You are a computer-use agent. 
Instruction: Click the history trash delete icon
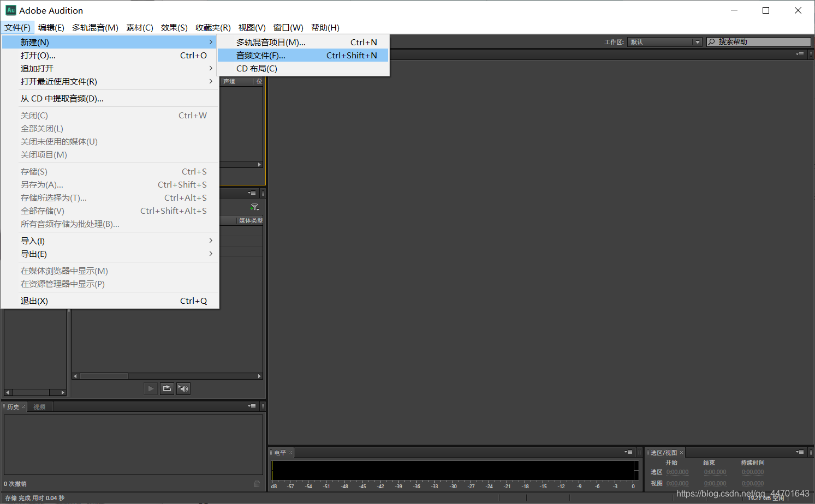(x=257, y=484)
